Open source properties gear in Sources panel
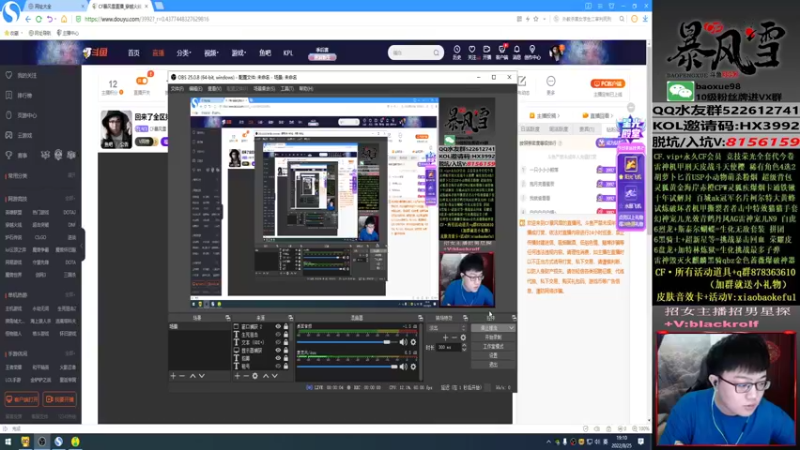This screenshot has height=450, width=800. pos(255,376)
